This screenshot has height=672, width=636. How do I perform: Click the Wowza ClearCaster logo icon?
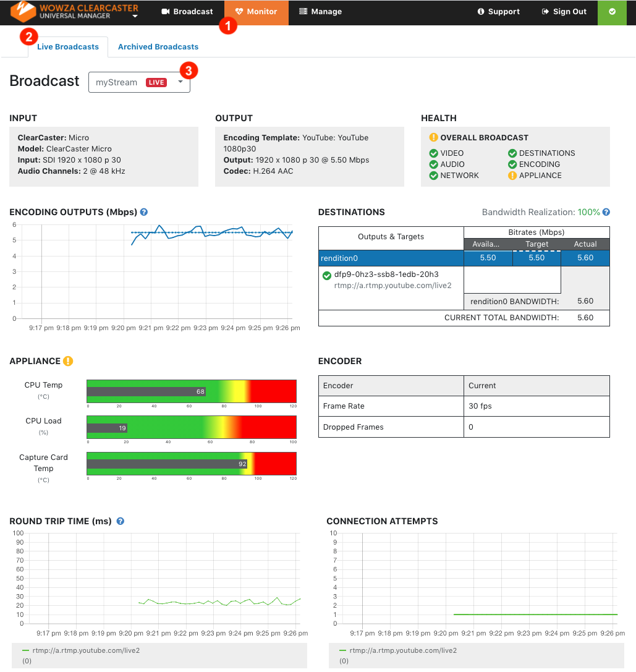(x=22, y=11)
